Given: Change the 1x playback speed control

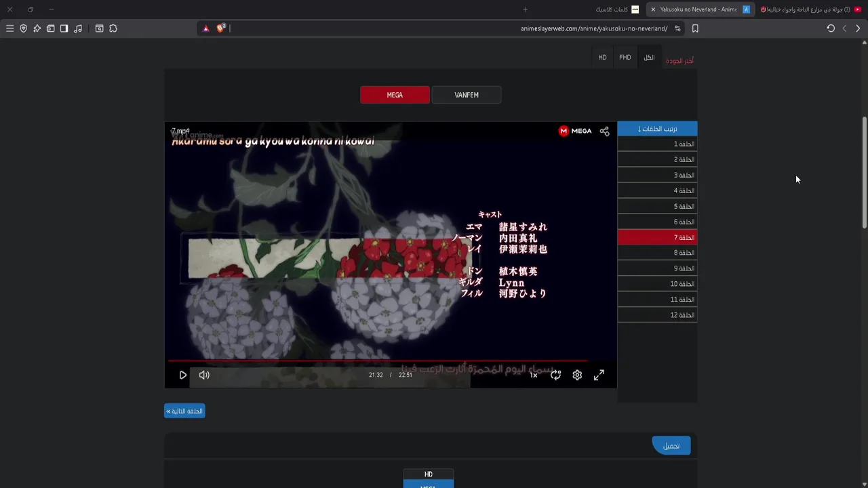Looking at the screenshot, I should click(534, 375).
